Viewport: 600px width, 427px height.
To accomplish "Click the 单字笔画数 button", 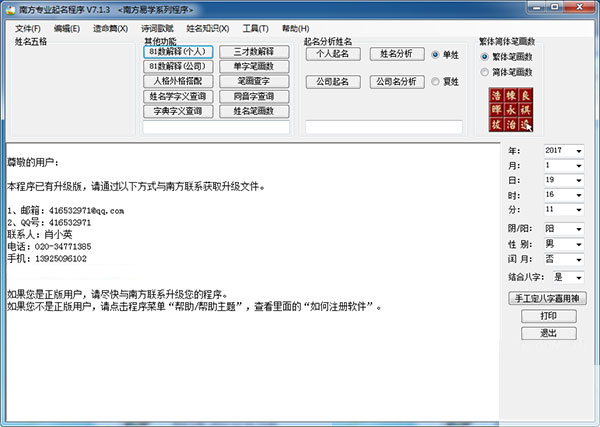I will point(254,66).
